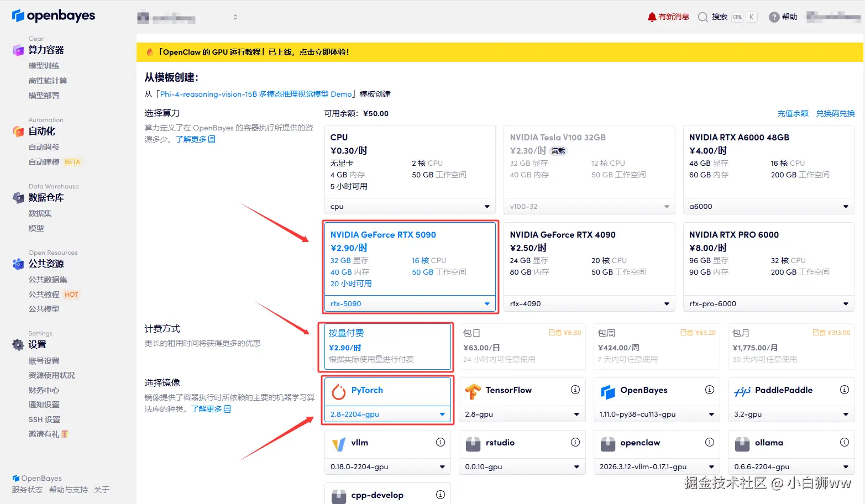Open info icon for ollama image

tap(845, 442)
